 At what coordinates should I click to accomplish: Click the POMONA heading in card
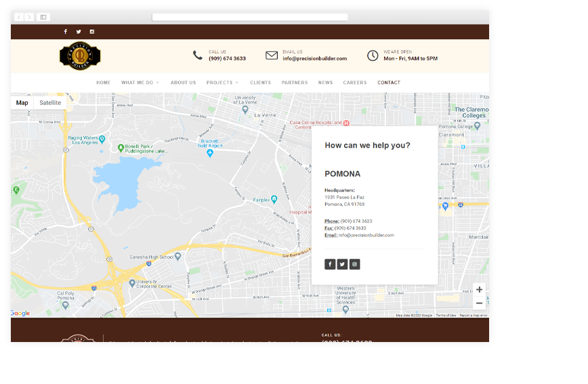point(342,173)
